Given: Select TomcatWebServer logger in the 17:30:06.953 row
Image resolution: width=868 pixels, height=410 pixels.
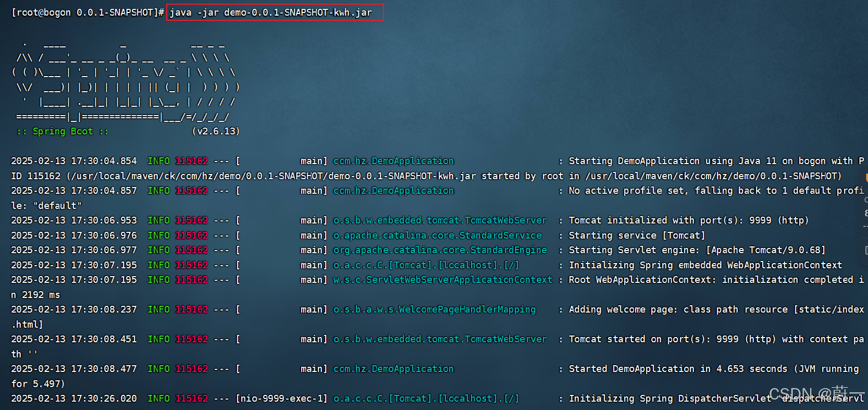Looking at the screenshot, I should pyautogui.click(x=440, y=220).
